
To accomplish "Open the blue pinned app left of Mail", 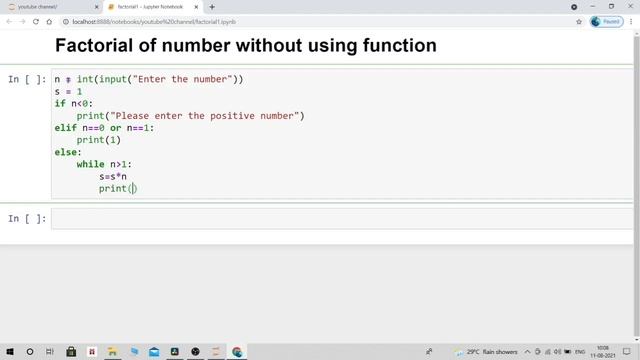I will pos(134,351).
